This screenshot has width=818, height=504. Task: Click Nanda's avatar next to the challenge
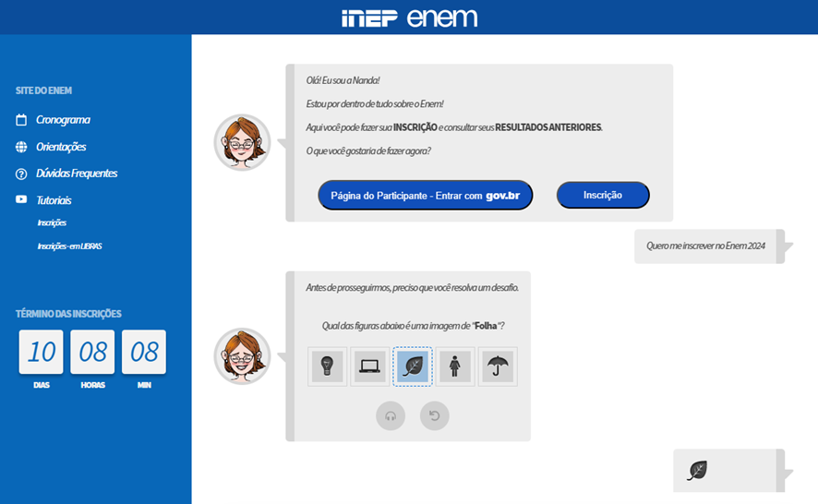242,355
